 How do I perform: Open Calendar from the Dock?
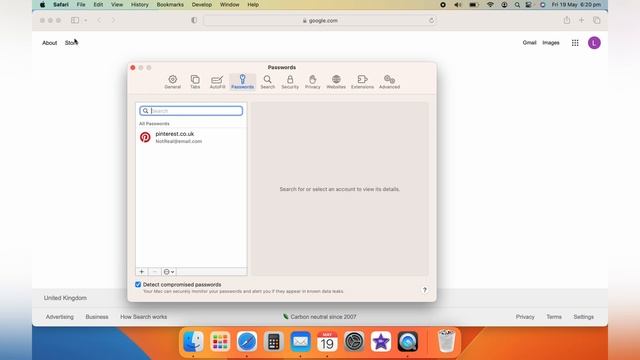pos(327,341)
